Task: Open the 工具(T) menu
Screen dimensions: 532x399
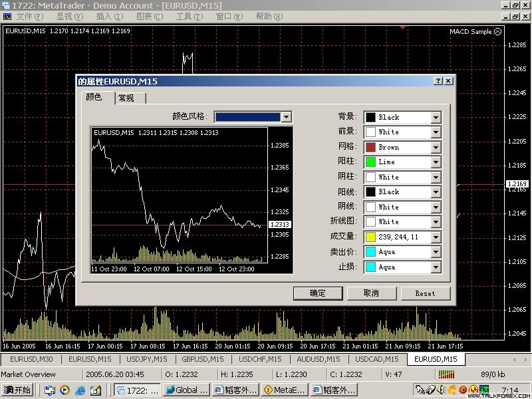Action: pyautogui.click(x=190, y=16)
